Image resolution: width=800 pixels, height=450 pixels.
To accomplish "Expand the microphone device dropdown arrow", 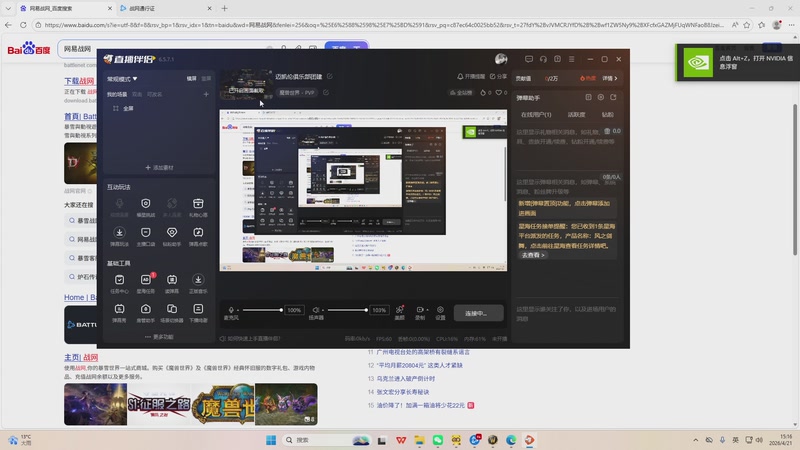I will [x=238, y=310].
